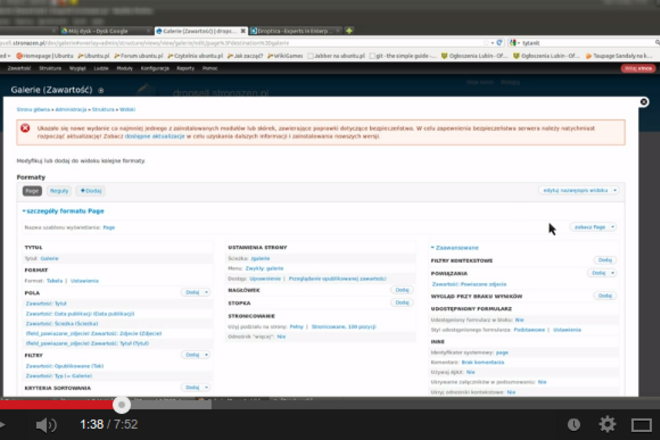The width and height of the screenshot is (660, 440).
Task: Select the Reguły display tab
Action: click(59, 190)
